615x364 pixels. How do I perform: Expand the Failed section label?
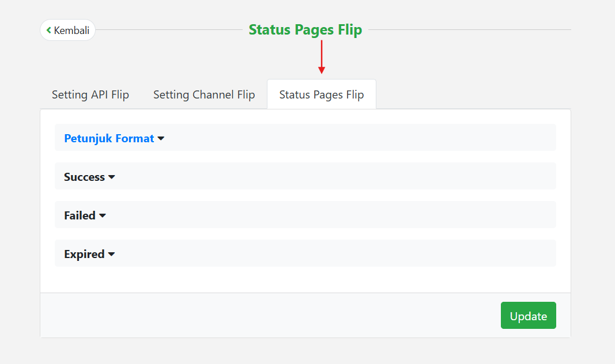tap(80, 215)
